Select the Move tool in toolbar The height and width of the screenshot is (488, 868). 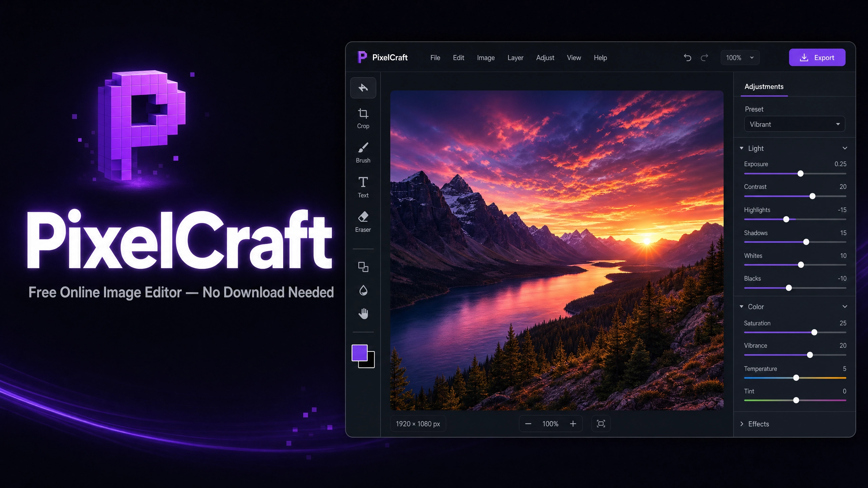363,88
